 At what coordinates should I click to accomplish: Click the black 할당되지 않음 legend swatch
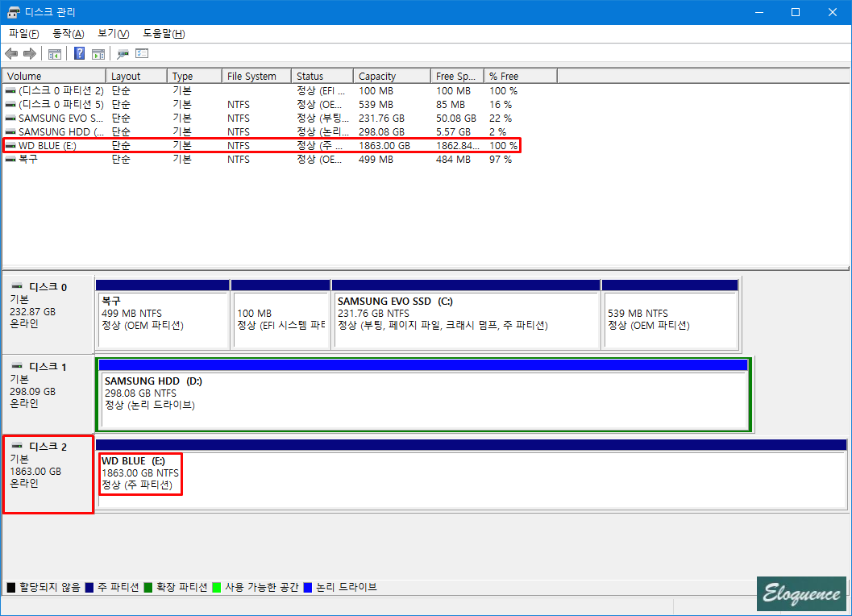(10, 588)
